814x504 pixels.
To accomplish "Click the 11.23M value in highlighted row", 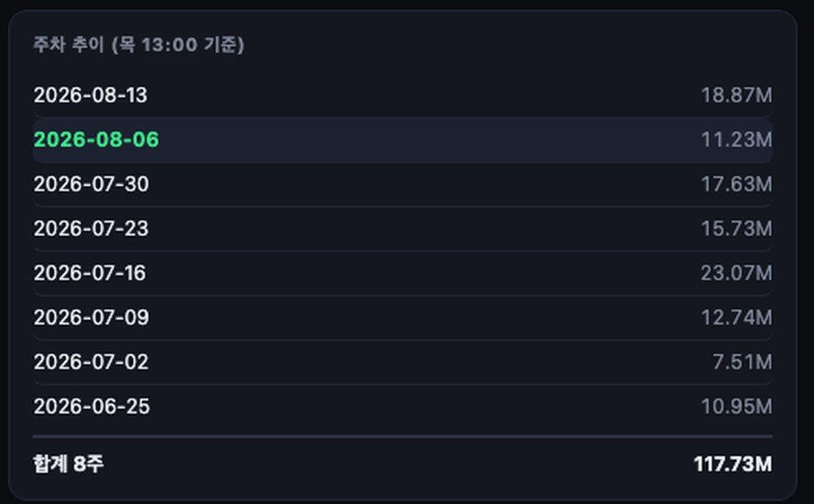I will (736, 140).
